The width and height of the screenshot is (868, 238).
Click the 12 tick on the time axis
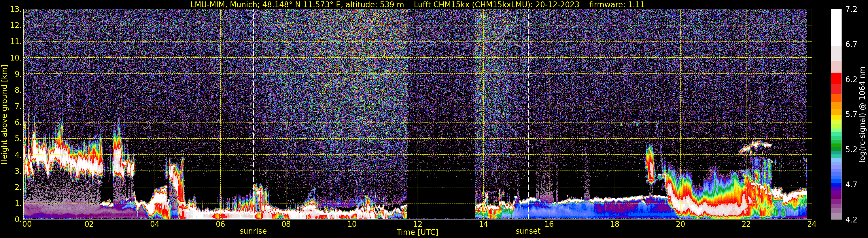coord(417,224)
